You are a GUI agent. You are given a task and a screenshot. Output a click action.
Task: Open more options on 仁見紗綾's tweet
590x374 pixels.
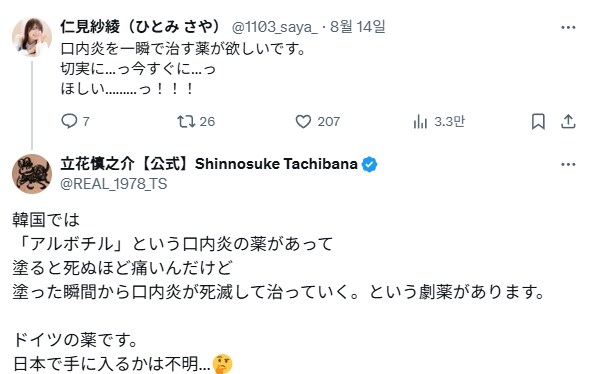(568, 27)
